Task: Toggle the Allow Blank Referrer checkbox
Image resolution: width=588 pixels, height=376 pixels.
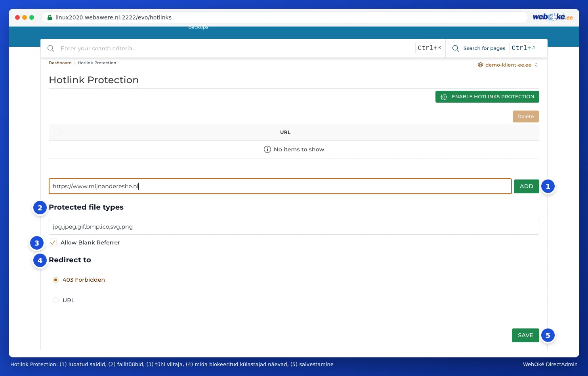Action: coord(53,242)
